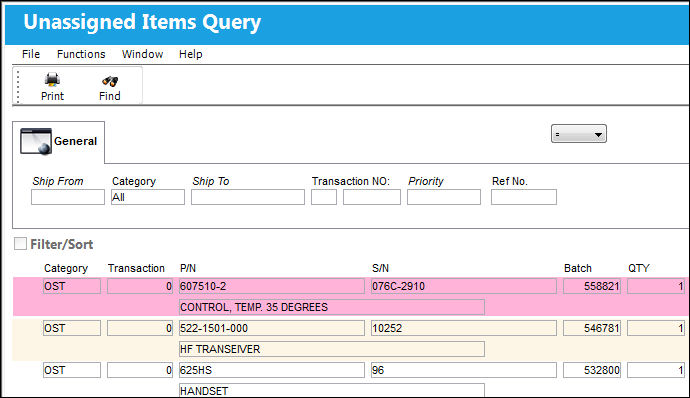Click the Batch column header
This screenshot has height=398, width=690.
pos(578,268)
